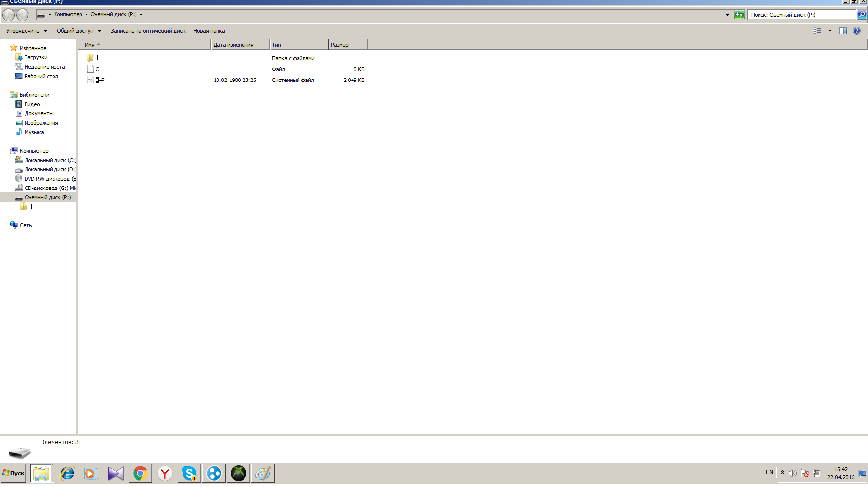Click Папка с файлами type text
868x487 pixels.
(293, 58)
